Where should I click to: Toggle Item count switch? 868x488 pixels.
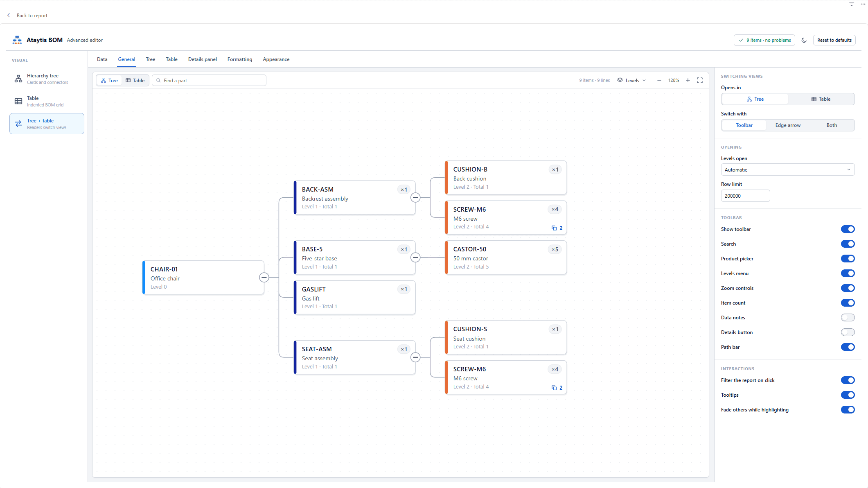848,303
